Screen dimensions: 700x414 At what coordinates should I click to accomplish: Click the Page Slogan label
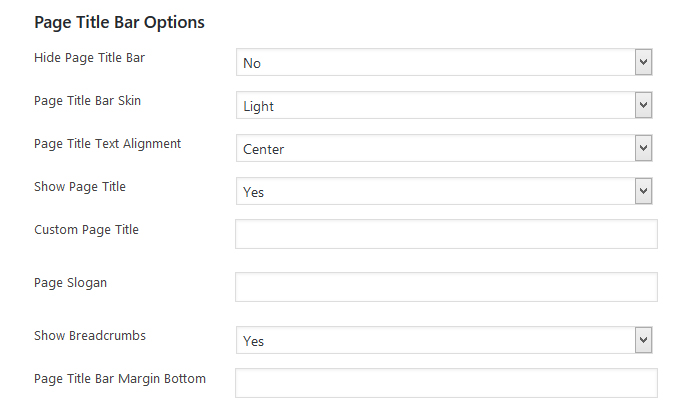tap(70, 282)
